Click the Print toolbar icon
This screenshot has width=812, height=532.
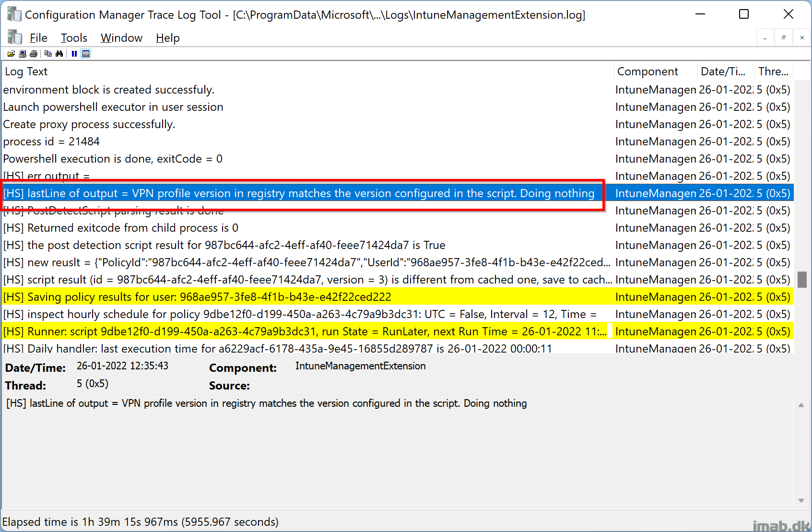(x=34, y=54)
